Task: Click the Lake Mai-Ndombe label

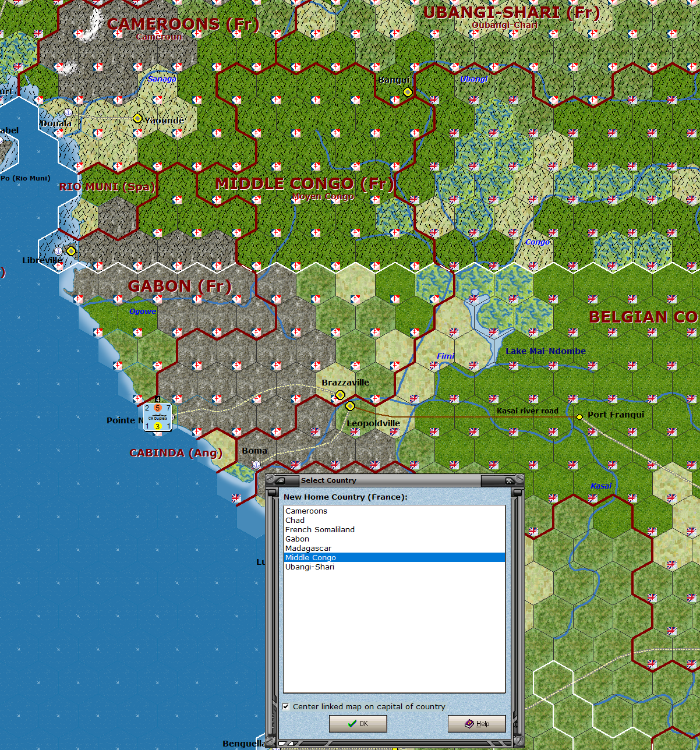Action: [546, 351]
